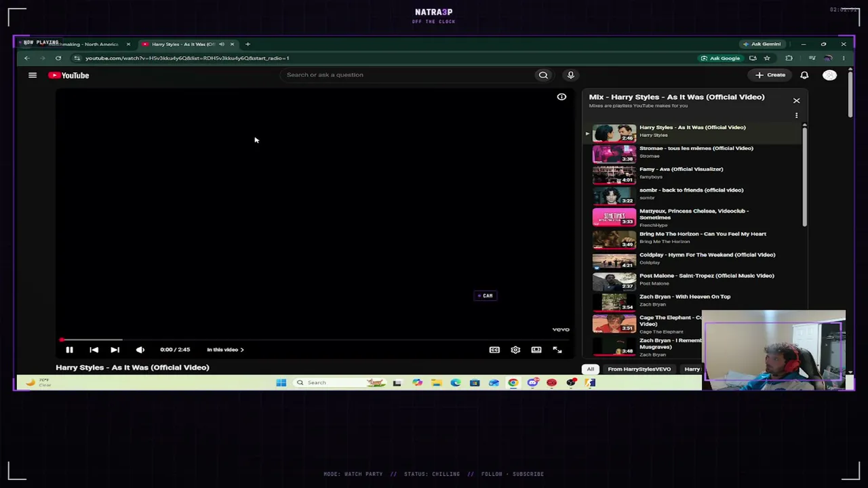868x488 pixels.
Task: Reload the page in Chrome
Action: 58,58
